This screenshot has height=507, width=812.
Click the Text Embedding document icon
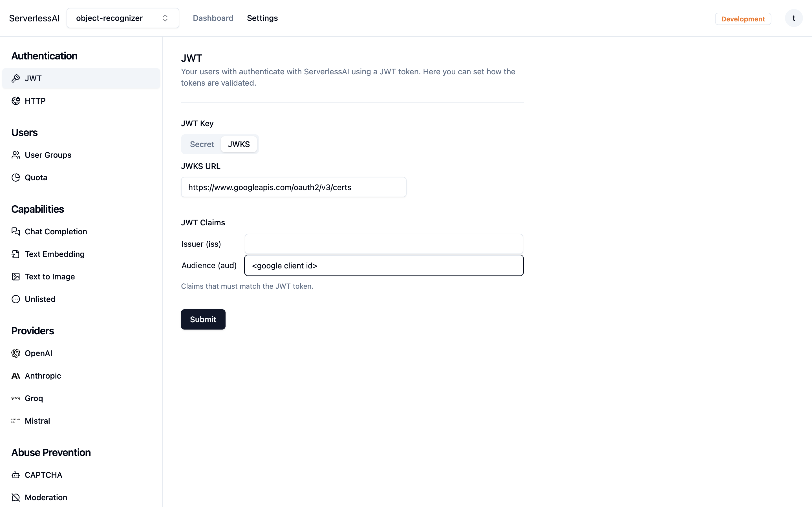(16, 254)
